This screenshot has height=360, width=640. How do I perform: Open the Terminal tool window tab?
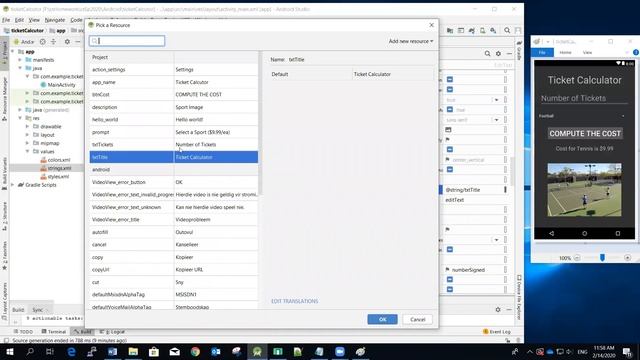[x=54, y=332]
